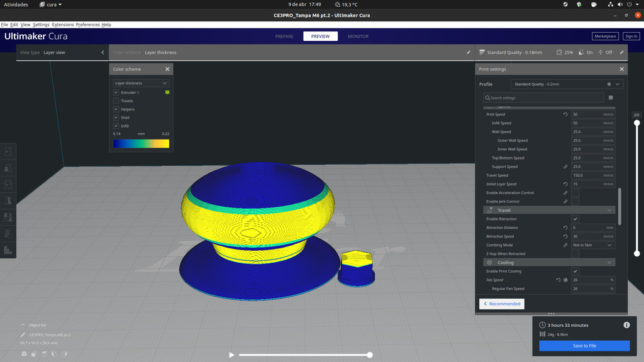
Task: Reset Retraction Distance with revert arrow
Action: [x=565, y=228]
